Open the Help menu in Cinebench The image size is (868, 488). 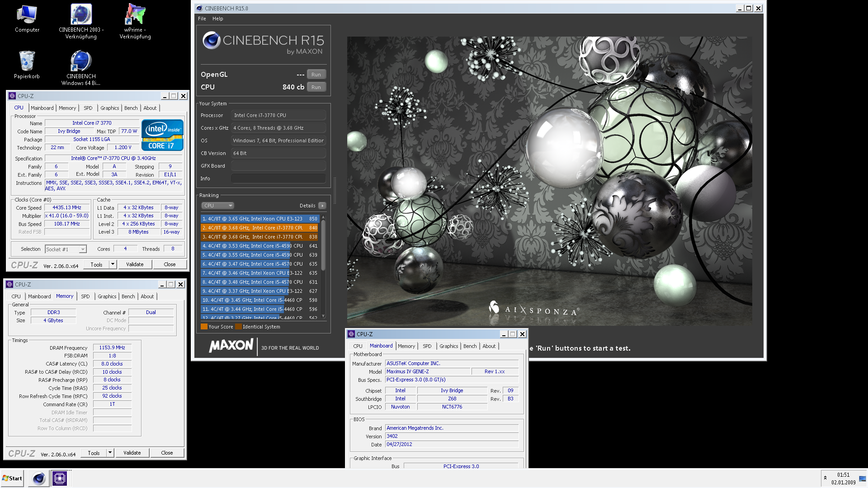click(218, 19)
